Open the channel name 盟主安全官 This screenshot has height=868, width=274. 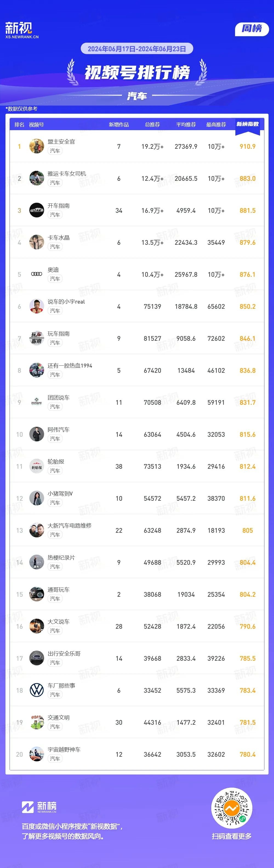click(61, 142)
